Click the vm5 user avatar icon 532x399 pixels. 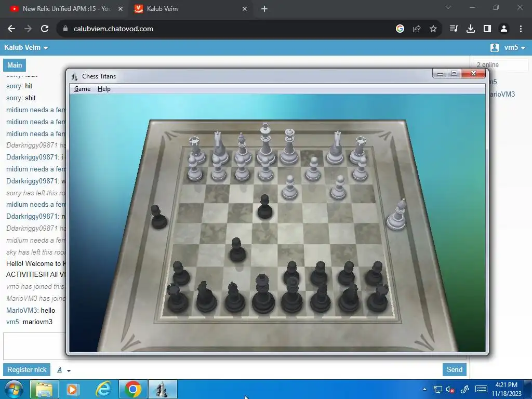[495, 47]
